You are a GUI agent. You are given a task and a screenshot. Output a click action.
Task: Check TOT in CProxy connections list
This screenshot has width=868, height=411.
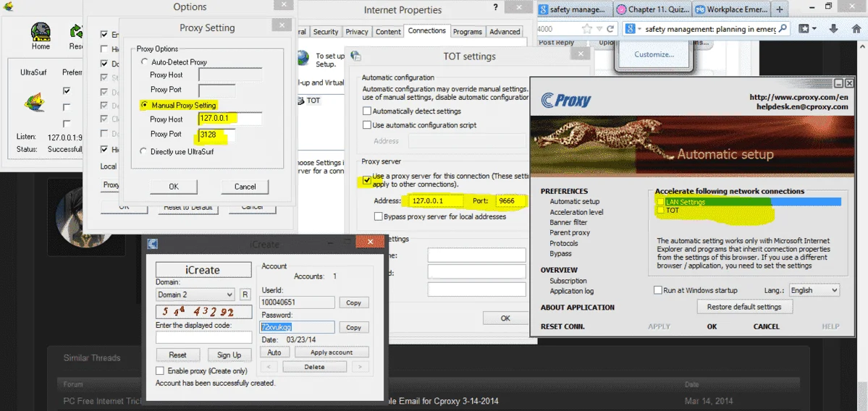click(660, 210)
